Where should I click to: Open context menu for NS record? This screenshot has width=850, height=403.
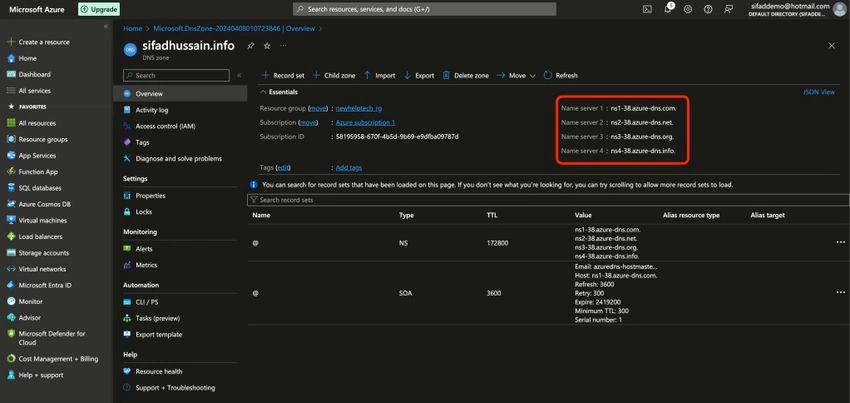click(x=840, y=242)
